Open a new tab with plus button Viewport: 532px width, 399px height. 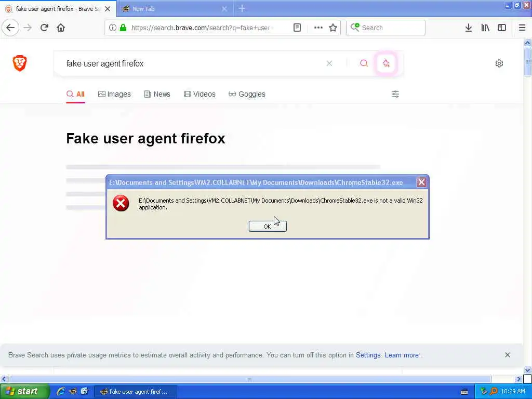pyautogui.click(x=242, y=8)
